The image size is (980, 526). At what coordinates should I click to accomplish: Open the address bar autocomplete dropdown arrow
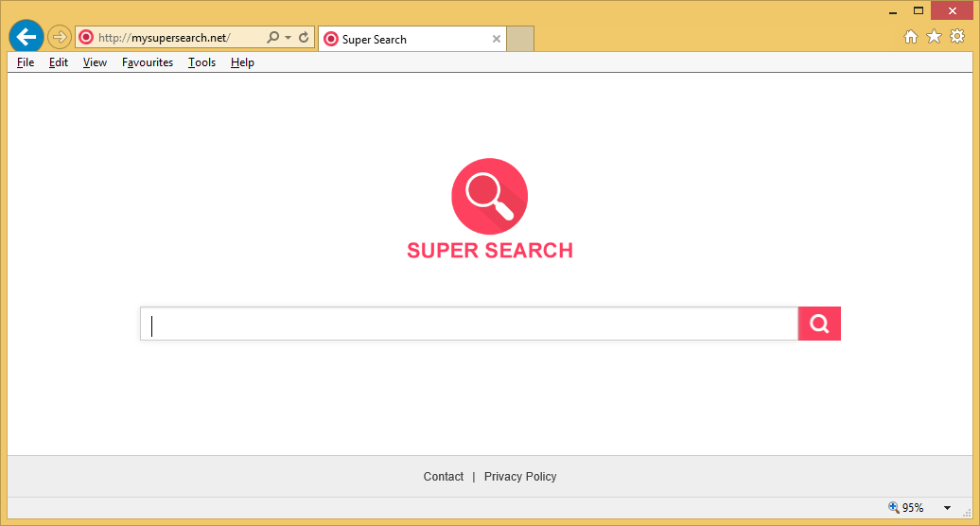[x=289, y=38]
